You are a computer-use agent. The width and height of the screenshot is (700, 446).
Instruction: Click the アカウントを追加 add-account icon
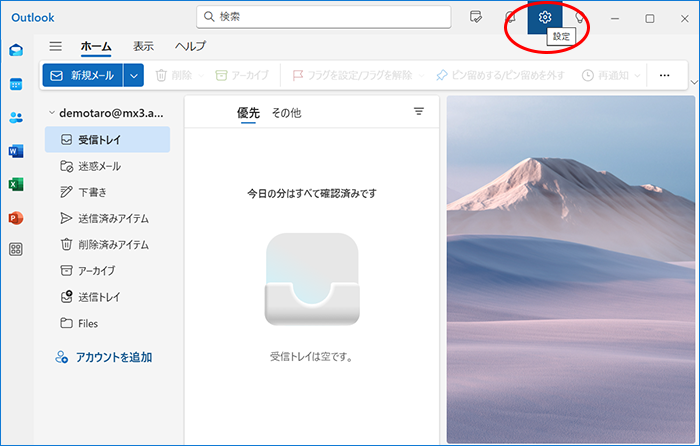tap(62, 357)
